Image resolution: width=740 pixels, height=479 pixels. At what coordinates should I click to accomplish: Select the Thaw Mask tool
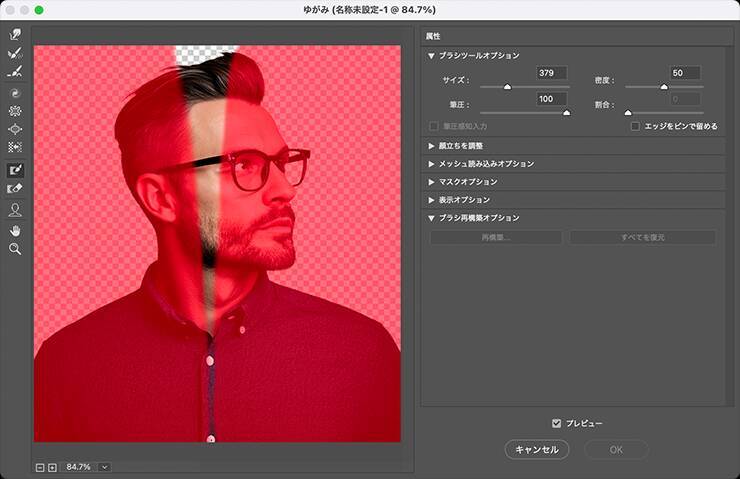click(15, 188)
